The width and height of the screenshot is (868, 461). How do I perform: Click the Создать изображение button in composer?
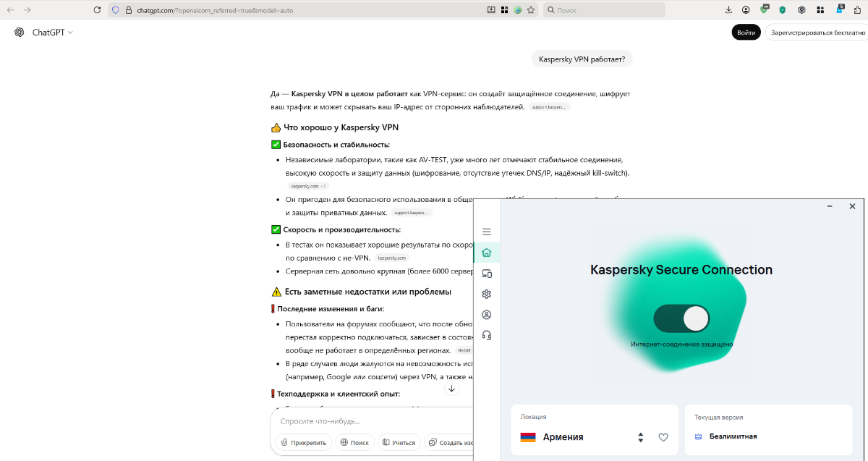click(x=449, y=442)
